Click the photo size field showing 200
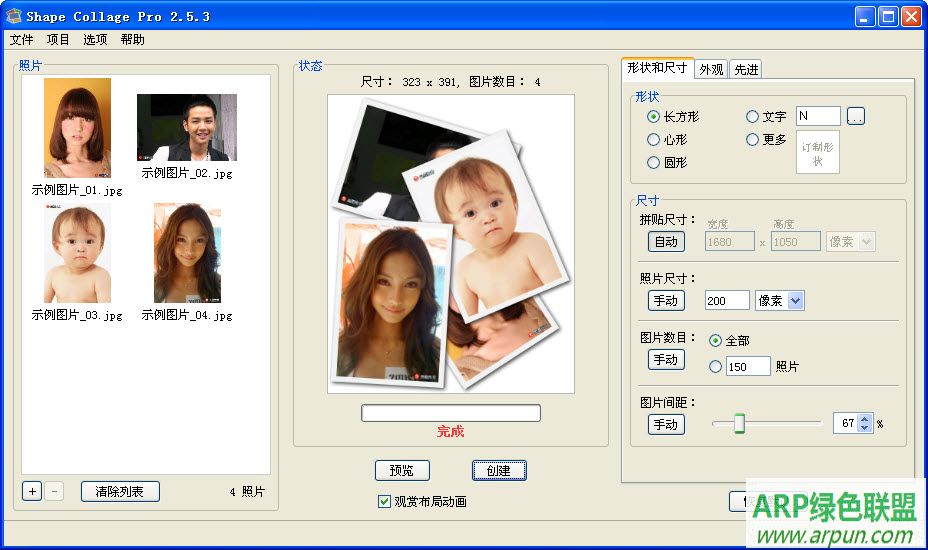This screenshot has height=550, width=928. point(727,301)
